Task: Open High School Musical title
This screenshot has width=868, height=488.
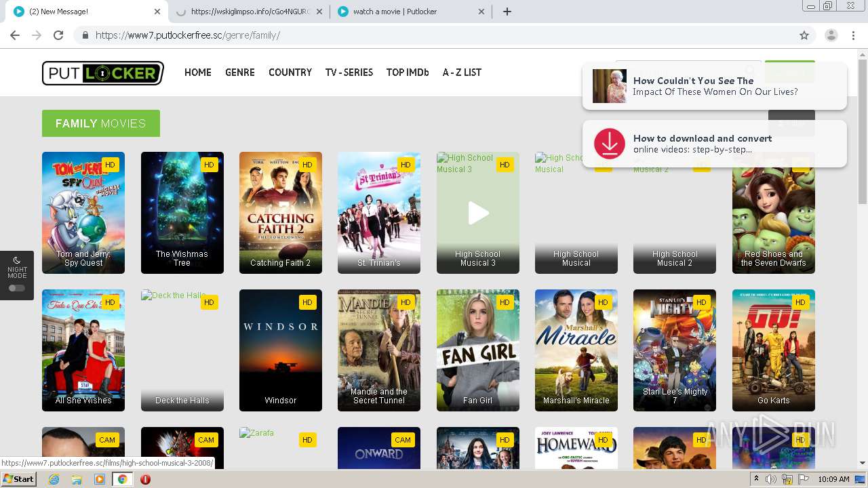Action: point(576,258)
